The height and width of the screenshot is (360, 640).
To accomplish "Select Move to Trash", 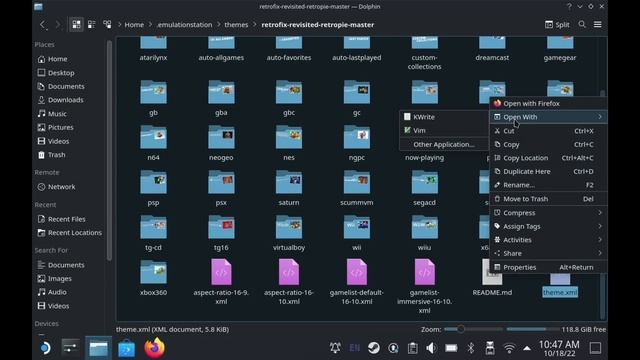I will click(x=548, y=199).
